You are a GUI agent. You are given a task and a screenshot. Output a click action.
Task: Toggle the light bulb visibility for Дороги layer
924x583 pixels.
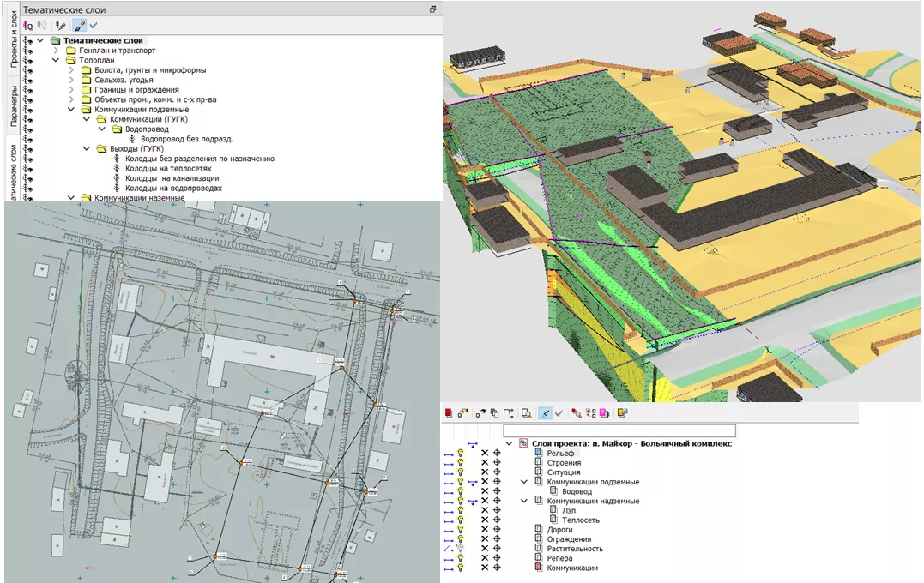pyautogui.click(x=461, y=529)
